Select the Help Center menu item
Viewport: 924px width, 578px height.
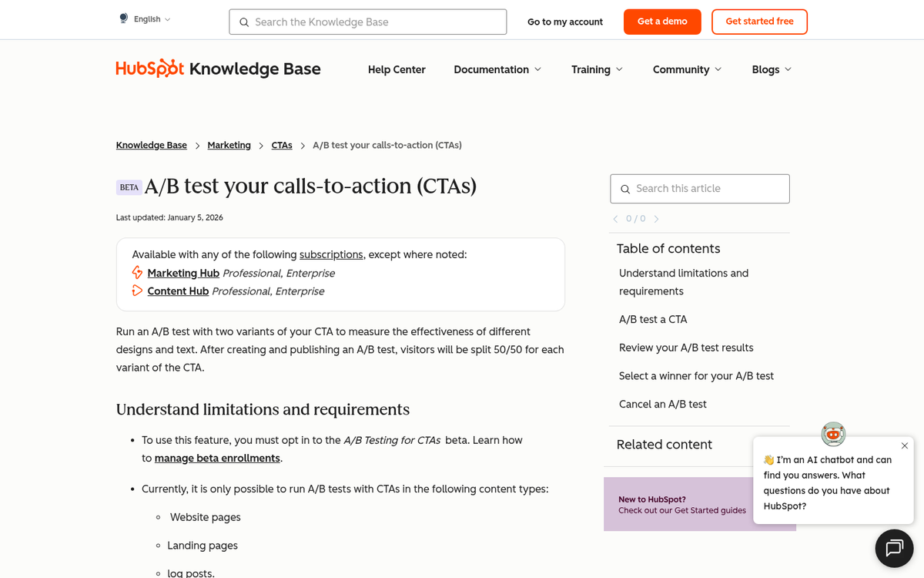[397, 69]
